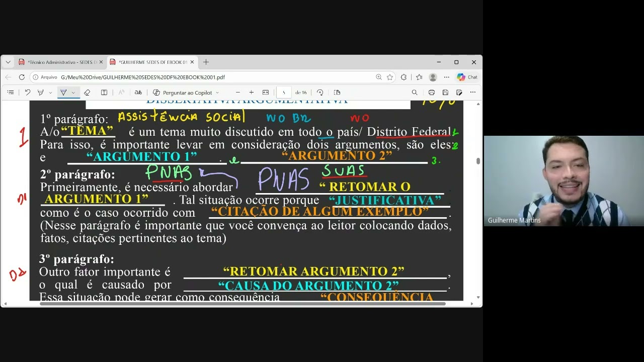Expand the Perguntar ao Copilot dropdown

tap(217, 93)
